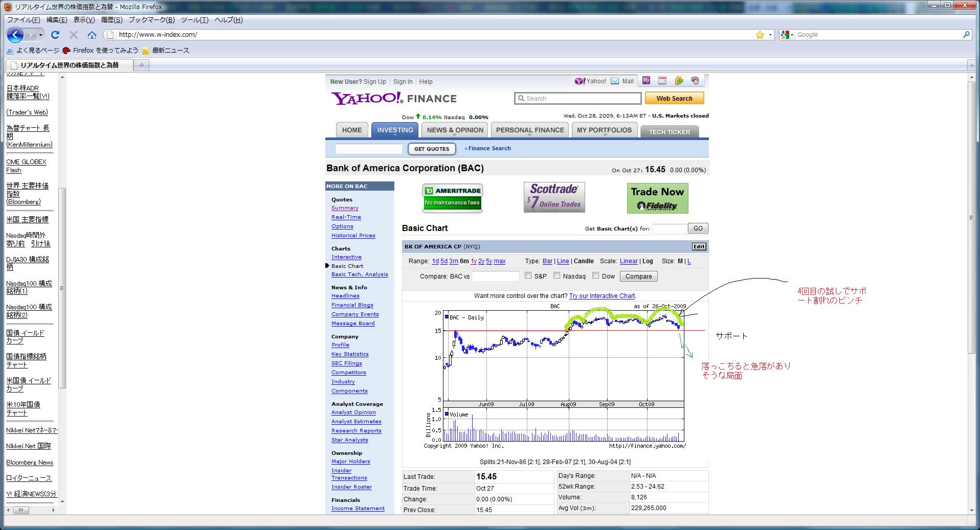Click the magnifier icon in the Google search bar
This screenshot has height=530, width=980.
tap(966, 35)
